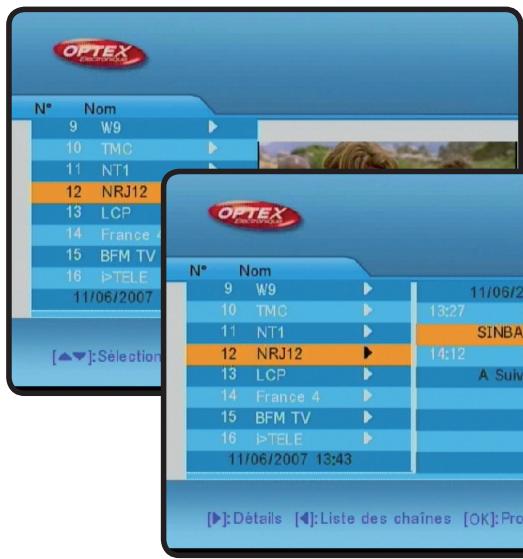
Task: Select W9 row in the back window
Action: pos(144,128)
